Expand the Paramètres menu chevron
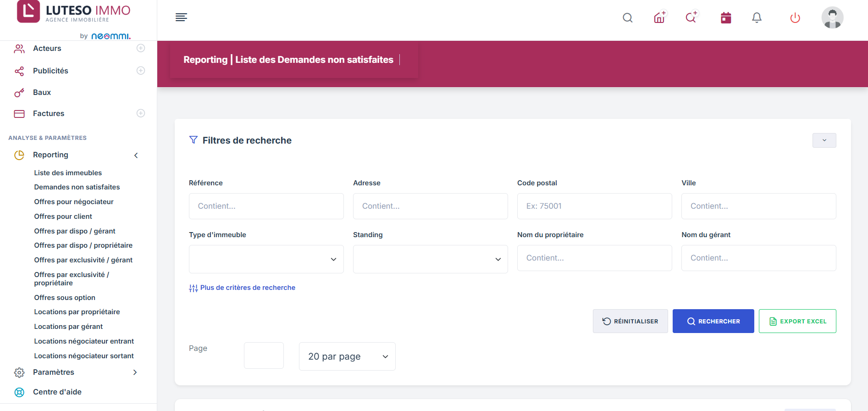 click(x=135, y=372)
